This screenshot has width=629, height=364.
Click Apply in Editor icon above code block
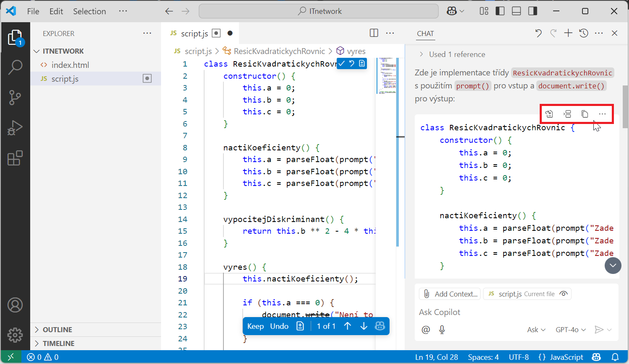[x=549, y=114]
